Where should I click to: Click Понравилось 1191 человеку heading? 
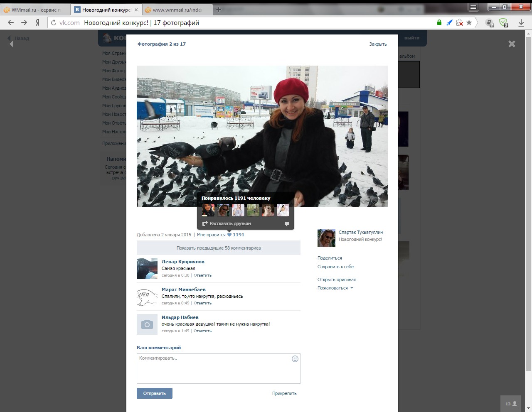tap(236, 198)
